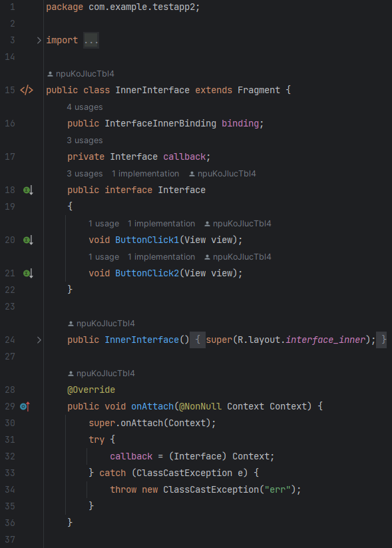This screenshot has height=548, width=392.
Task: Click author hint npuKoJlucTbl4 above ButtonClick1
Action: pos(238,224)
